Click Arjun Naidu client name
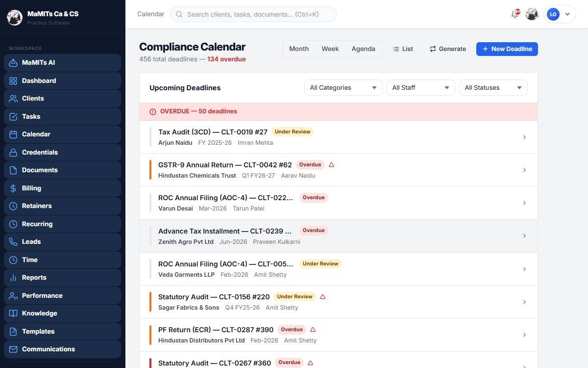The width and height of the screenshot is (588, 368). point(175,142)
